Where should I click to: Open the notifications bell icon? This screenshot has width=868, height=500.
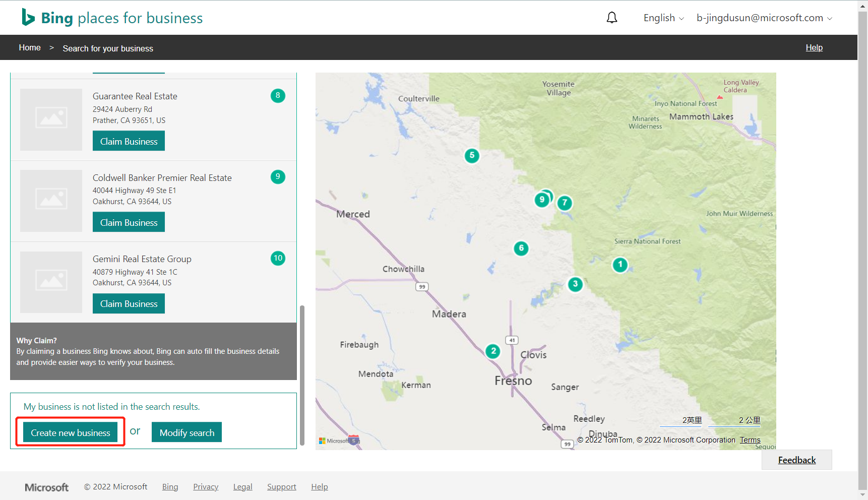(611, 18)
